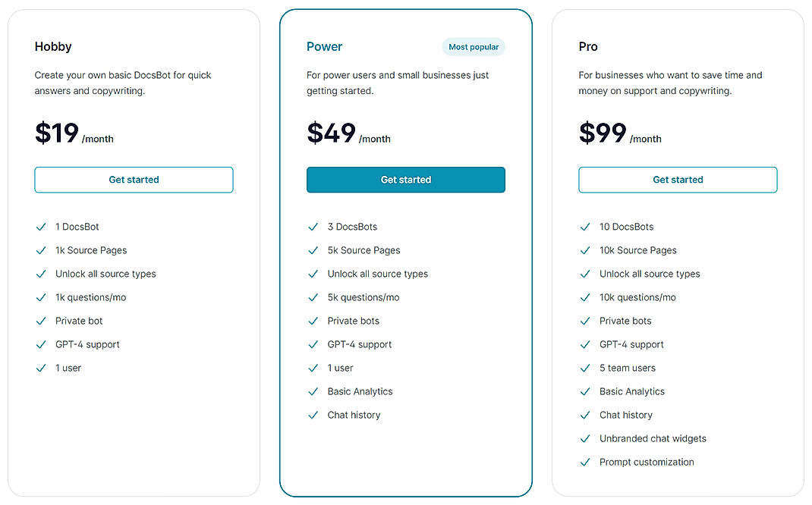Click the Hobby plan description text
Screen dimensions: 812x505
[x=123, y=83]
